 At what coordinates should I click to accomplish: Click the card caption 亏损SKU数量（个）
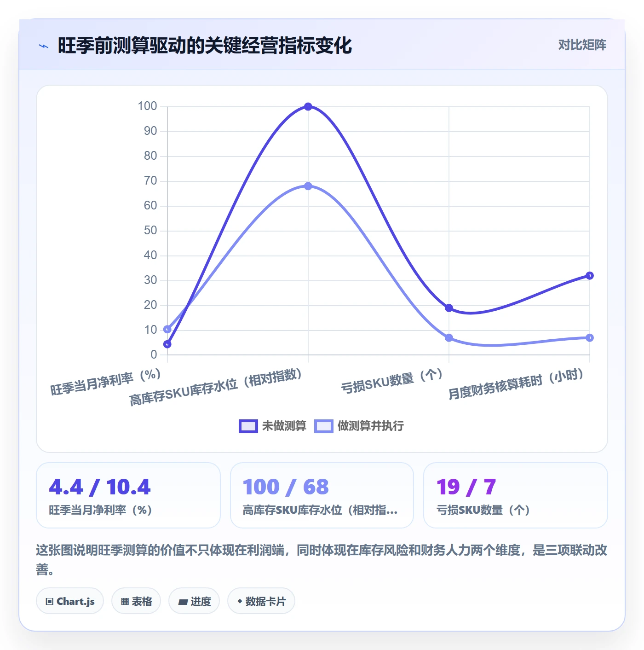(483, 510)
